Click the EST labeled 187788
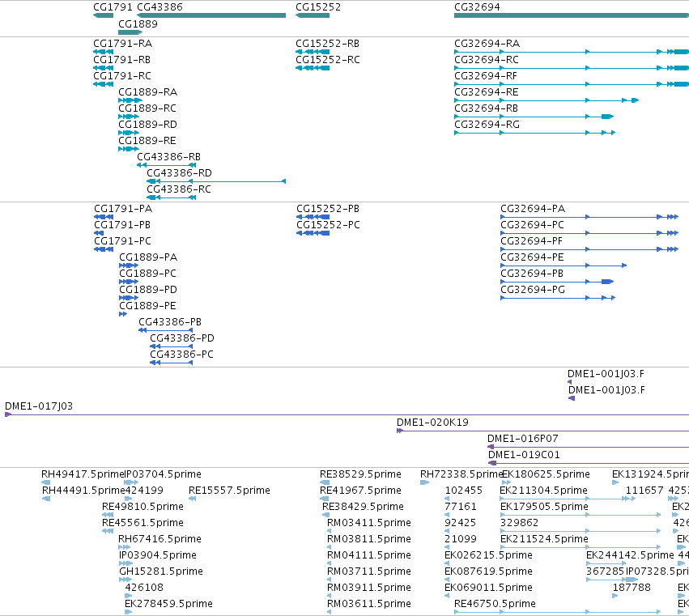Image resolution: width=689 pixels, height=616 pixels. click(632, 588)
